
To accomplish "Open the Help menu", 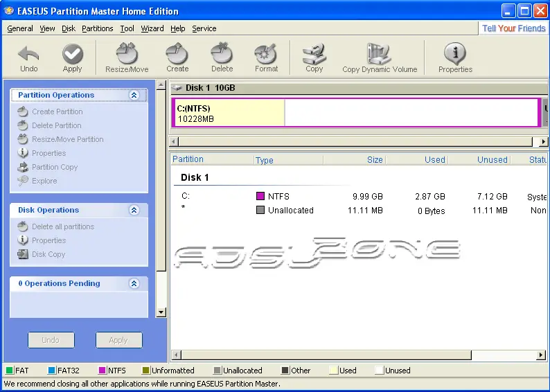I will pyautogui.click(x=178, y=28).
